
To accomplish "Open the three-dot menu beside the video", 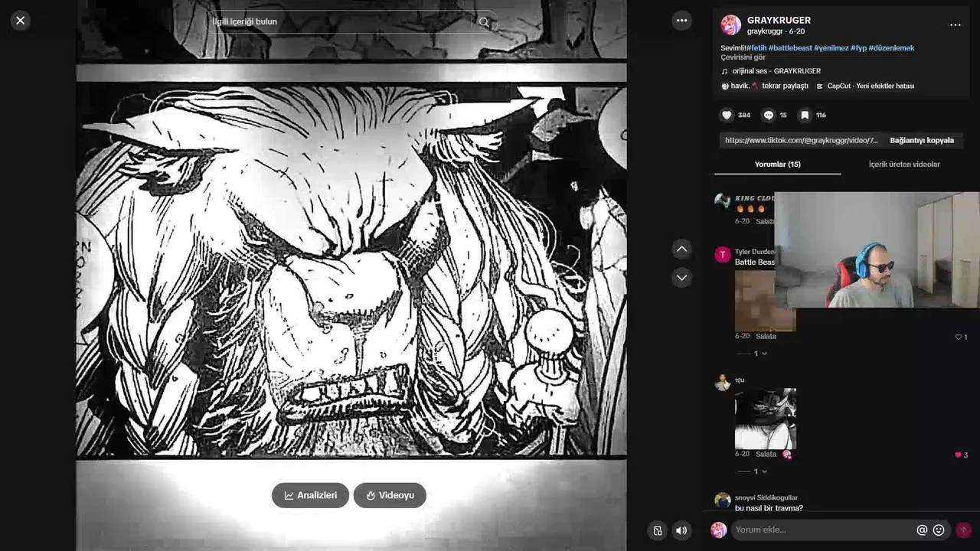I will pyautogui.click(x=681, y=21).
